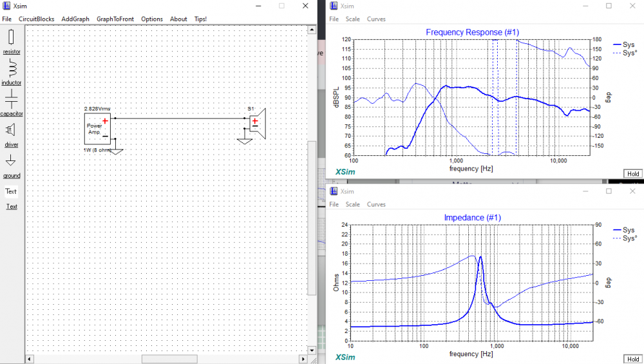
Task: Toggle Hold on Impedance graph
Action: coord(632,359)
